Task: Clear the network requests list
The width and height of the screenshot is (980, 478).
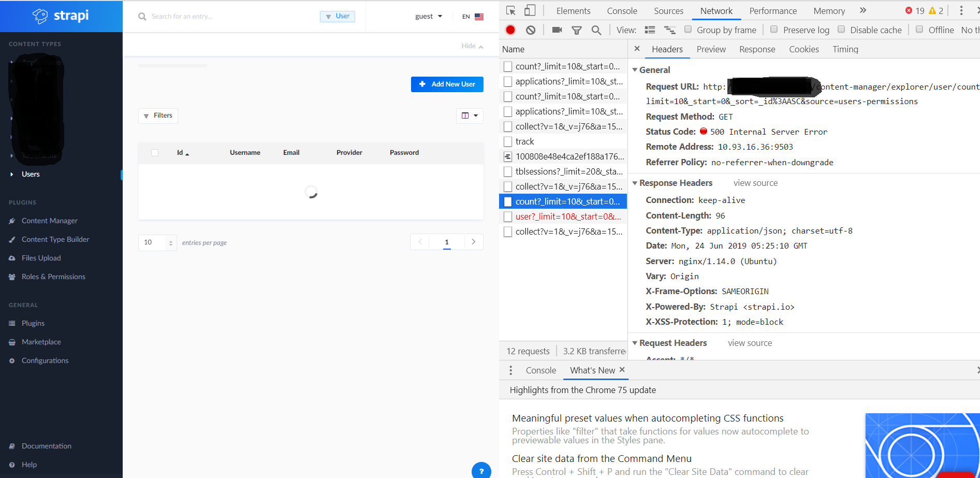Action: 530,30
